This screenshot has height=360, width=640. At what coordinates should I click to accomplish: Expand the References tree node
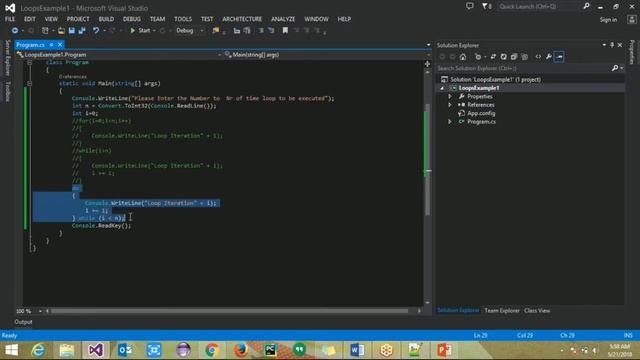point(450,105)
